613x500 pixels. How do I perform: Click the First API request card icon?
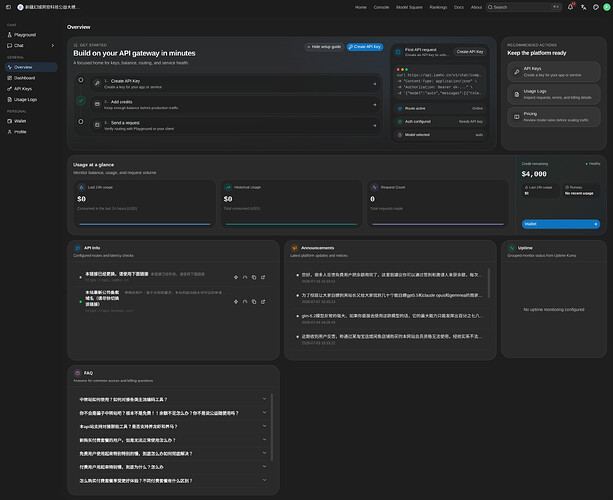[398, 52]
